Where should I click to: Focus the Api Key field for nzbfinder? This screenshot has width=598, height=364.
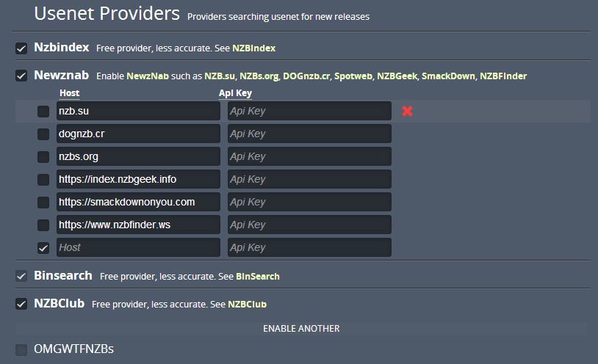pyautogui.click(x=309, y=225)
